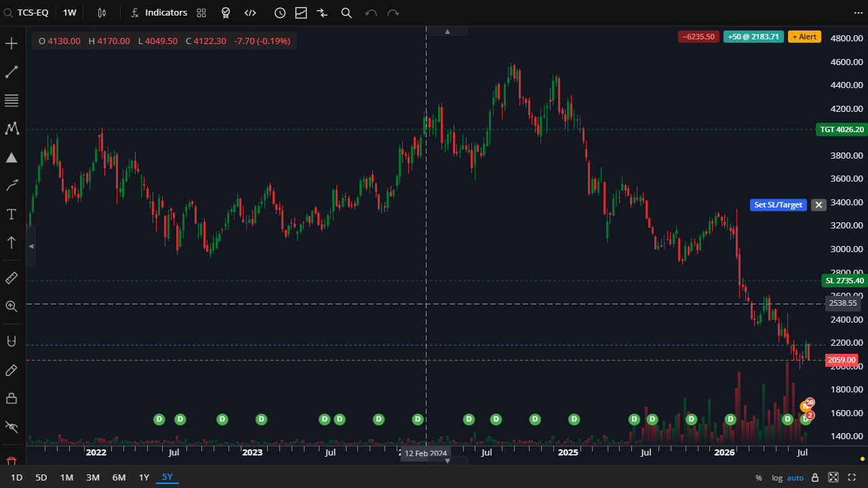Hide all drawings with the eye icon

(x=12, y=426)
